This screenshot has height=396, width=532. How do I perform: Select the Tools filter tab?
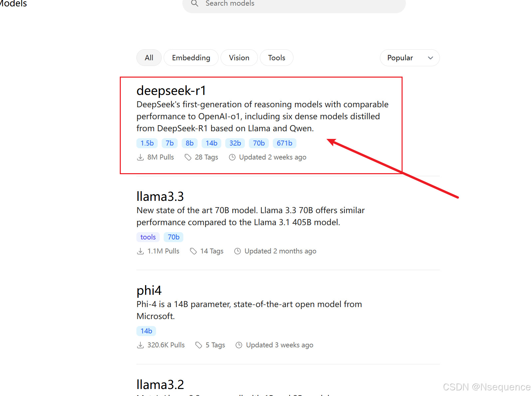point(276,58)
